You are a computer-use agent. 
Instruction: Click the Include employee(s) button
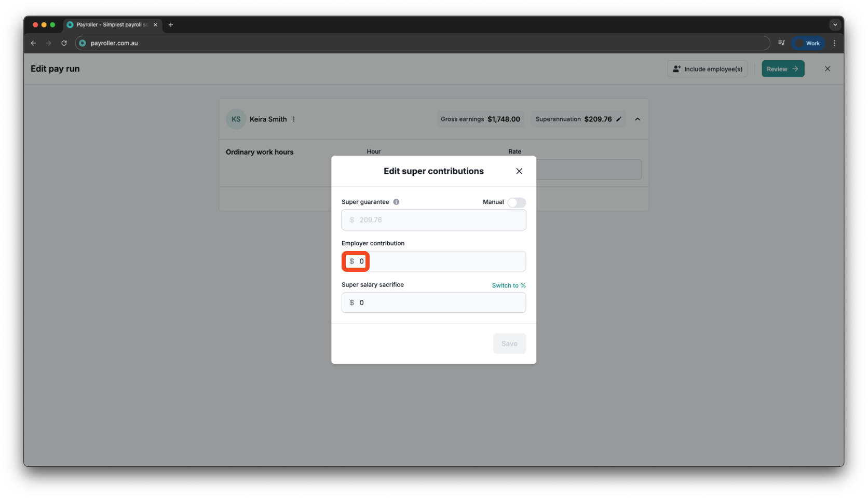pos(707,68)
